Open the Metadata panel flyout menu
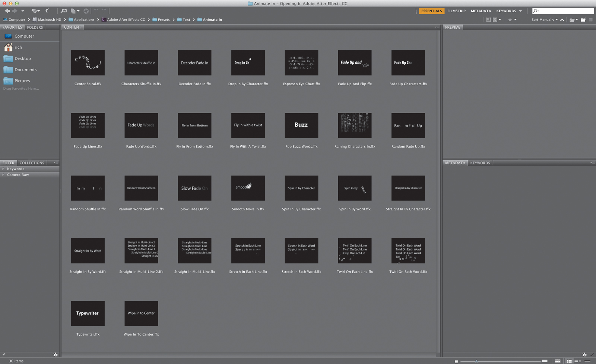This screenshot has width=596, height=364. (592, 163)
